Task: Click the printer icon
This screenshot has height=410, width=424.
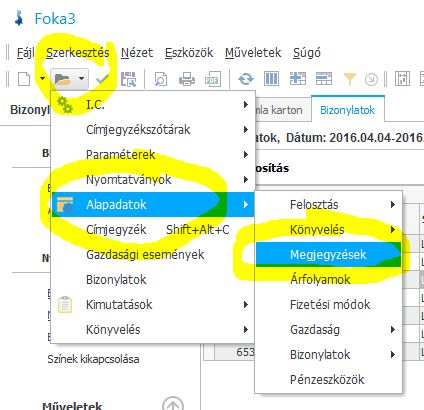Action: pos(187,79)
